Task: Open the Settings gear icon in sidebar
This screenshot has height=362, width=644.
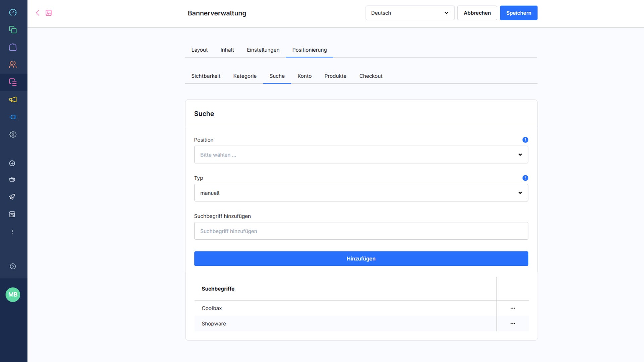Action: click(13, 134)
